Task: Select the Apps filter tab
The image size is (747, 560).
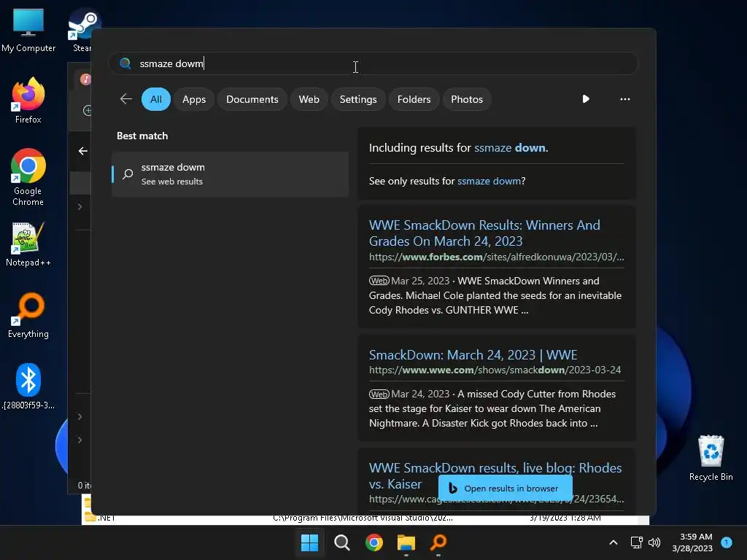Action: tap(194, 99)
